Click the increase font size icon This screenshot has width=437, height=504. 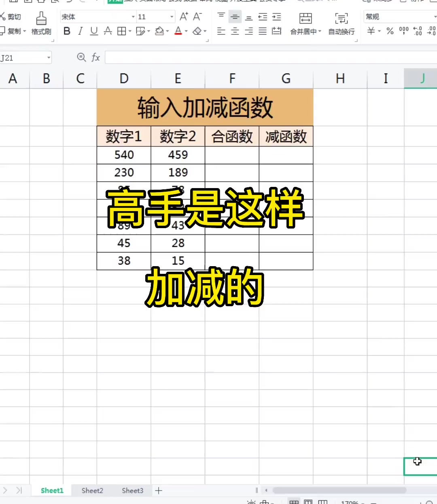pyautogui.click(x=183, y=17)
